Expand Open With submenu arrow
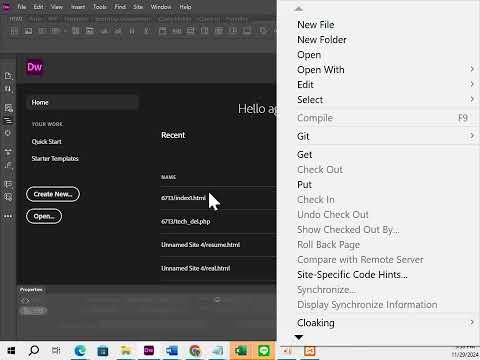This screenshot has height=360, width=480. coord(472,69)
